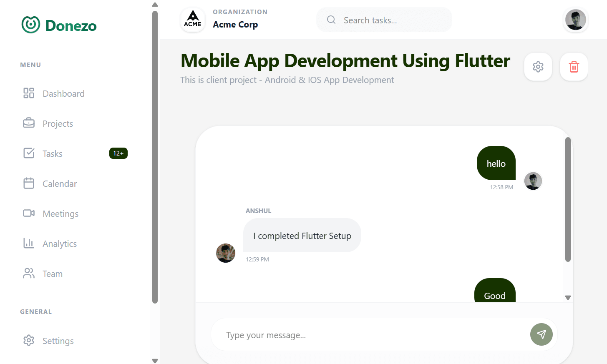Click the chat scrollbar down arrow
The height and width of the screenshot is (364, 607).
click(x=567, y=298)
